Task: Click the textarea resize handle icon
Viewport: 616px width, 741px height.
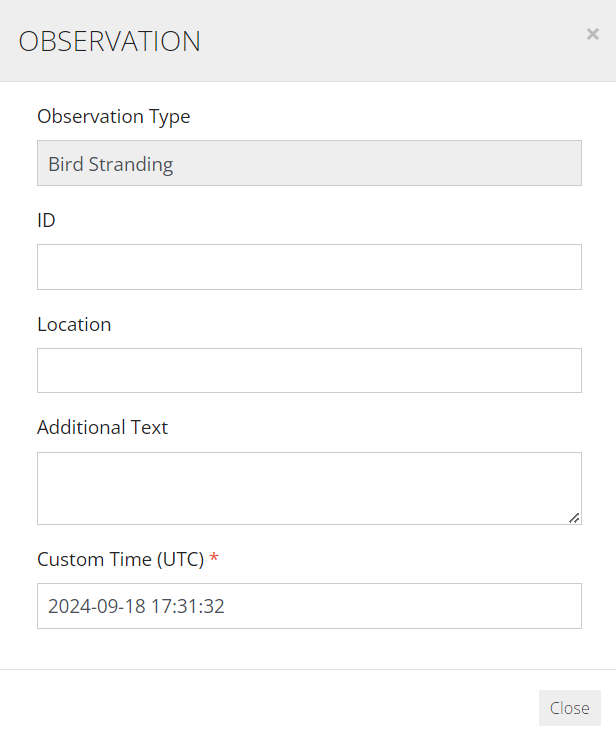Action: [574, 518]
